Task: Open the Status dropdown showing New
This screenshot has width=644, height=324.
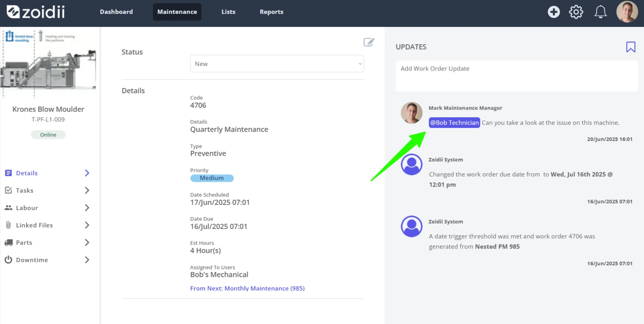Action: click(277, 64)
